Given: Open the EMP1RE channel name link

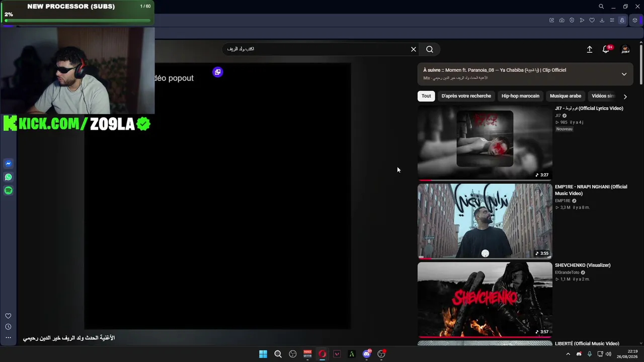Looking at the screenshot, I should click(562, 201).
